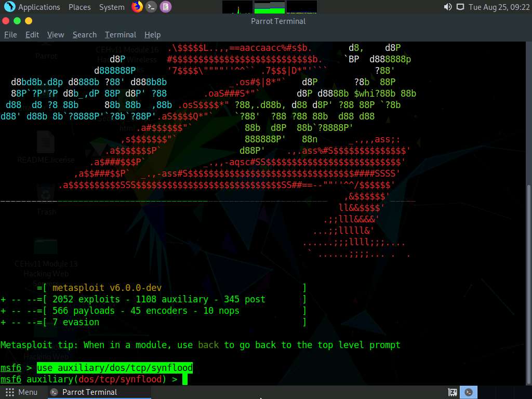Open the purple text editor launcher

tap(166, 6)
